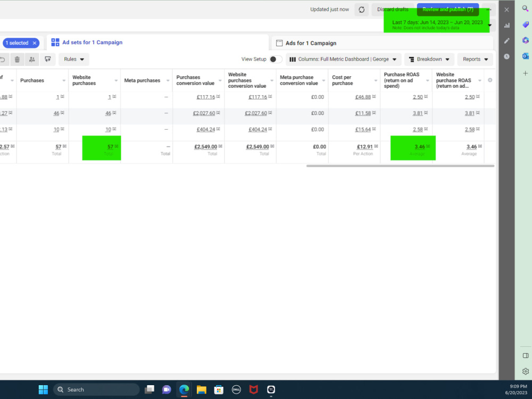Delete selection with the trash icon
The height and width of the screenshot is (399, 532).
(x=17, y=60)
